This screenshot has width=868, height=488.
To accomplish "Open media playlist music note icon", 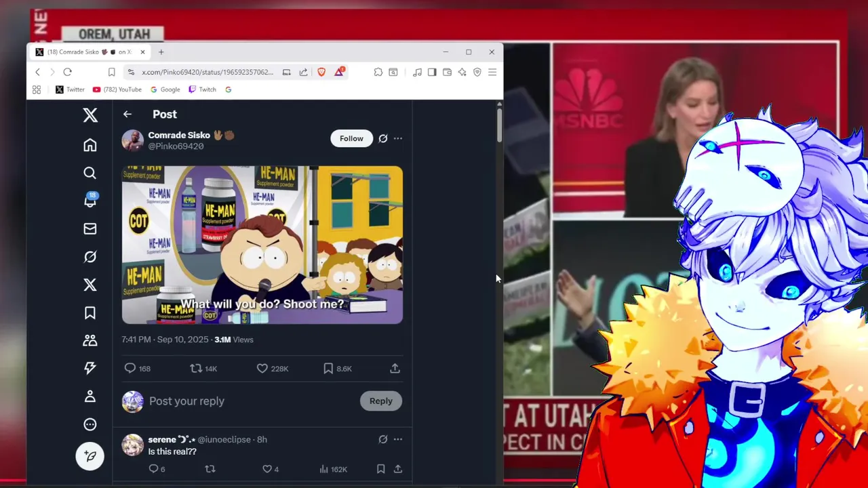I will (x=417, y=72).
